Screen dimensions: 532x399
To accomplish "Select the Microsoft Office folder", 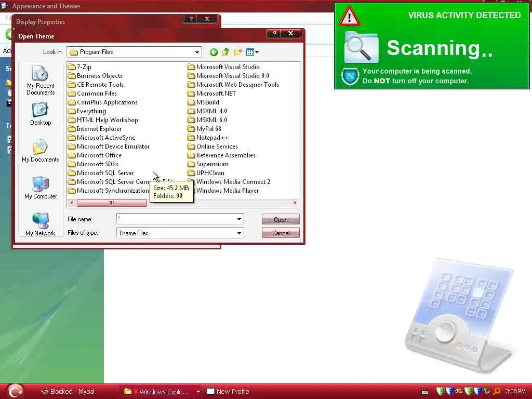I will (x=95, y=155).
